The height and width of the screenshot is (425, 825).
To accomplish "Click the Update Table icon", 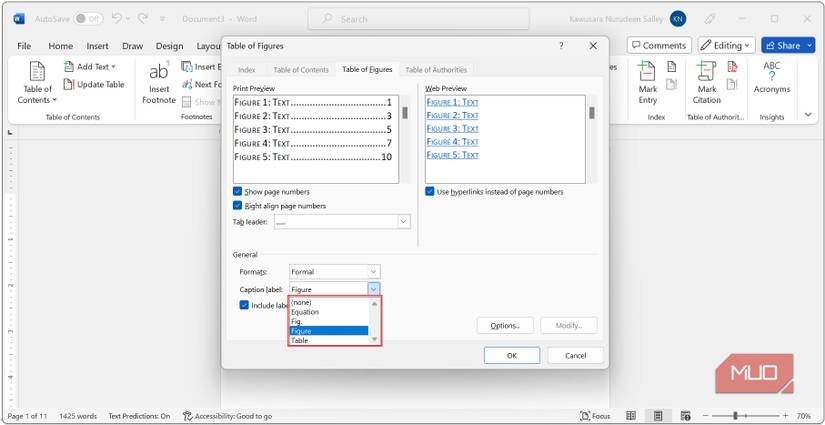I will pos(70,85).
